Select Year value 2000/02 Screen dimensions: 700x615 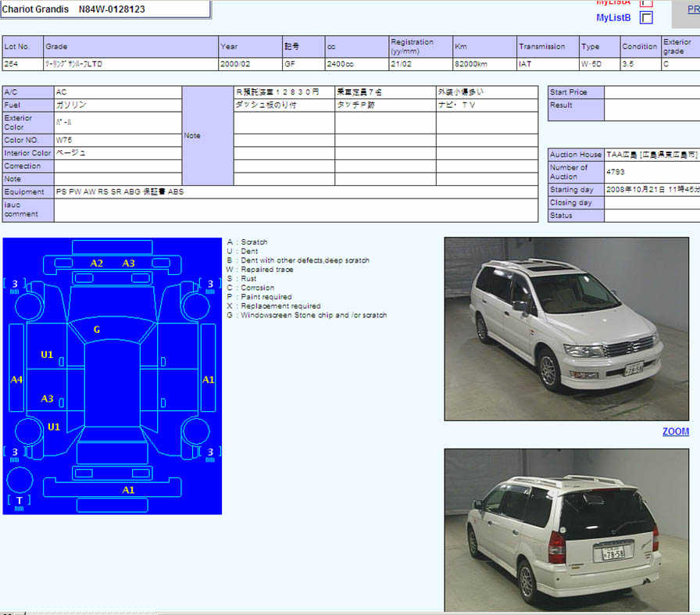pos(250,64)
